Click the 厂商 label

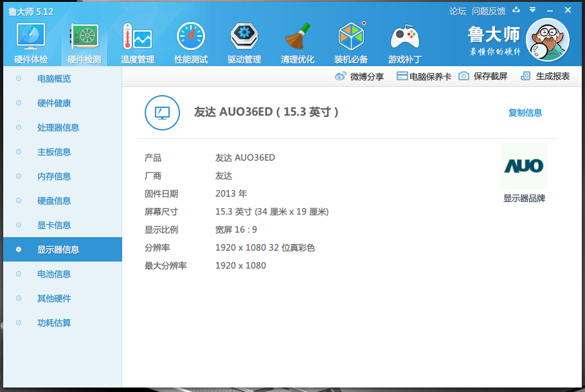(153, 175)
